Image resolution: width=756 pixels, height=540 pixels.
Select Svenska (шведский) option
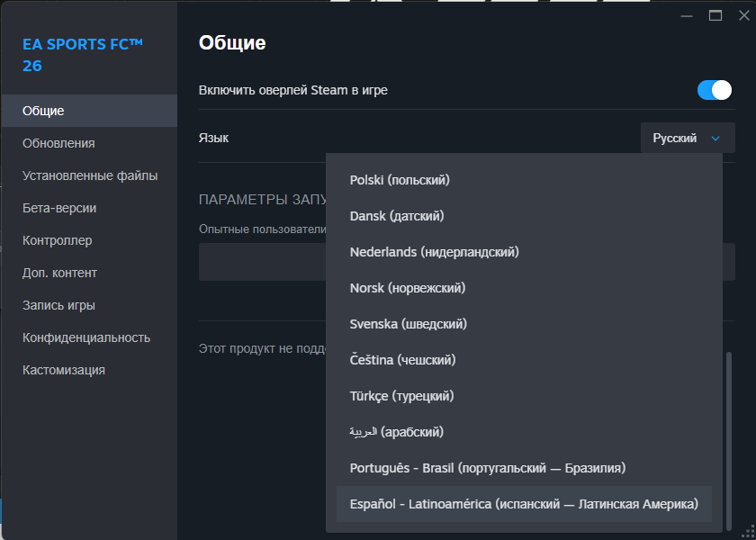(x=408, y=324)
